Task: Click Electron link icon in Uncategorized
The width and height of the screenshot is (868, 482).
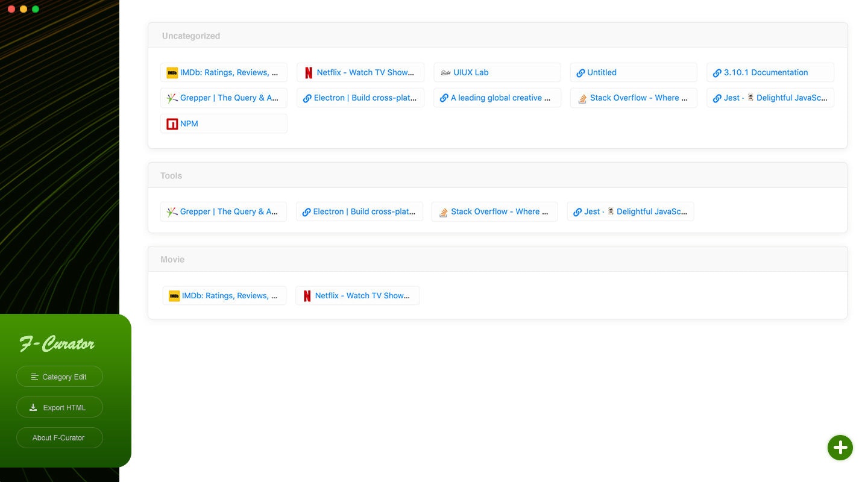Action: pos(307,98)
